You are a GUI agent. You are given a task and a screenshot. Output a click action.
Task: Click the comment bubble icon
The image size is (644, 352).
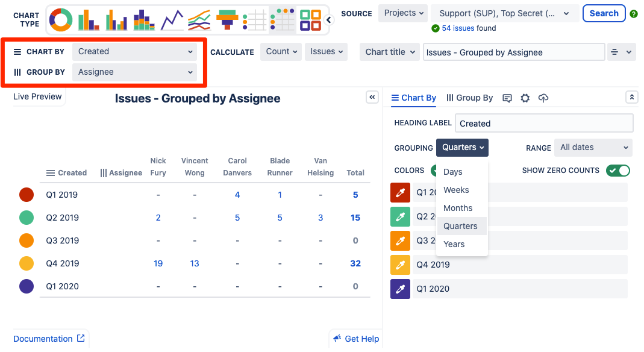(507, 98)
